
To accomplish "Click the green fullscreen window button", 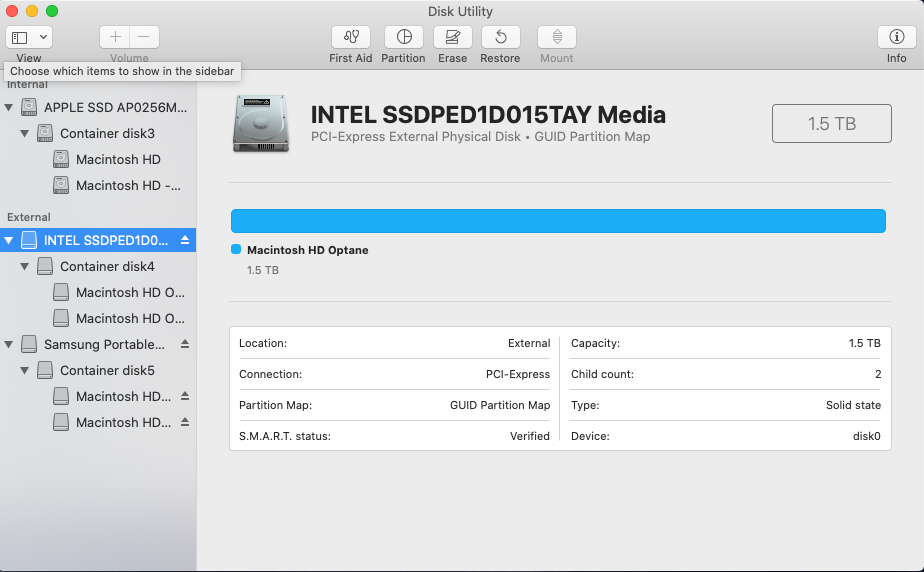I will pos(52,11).
